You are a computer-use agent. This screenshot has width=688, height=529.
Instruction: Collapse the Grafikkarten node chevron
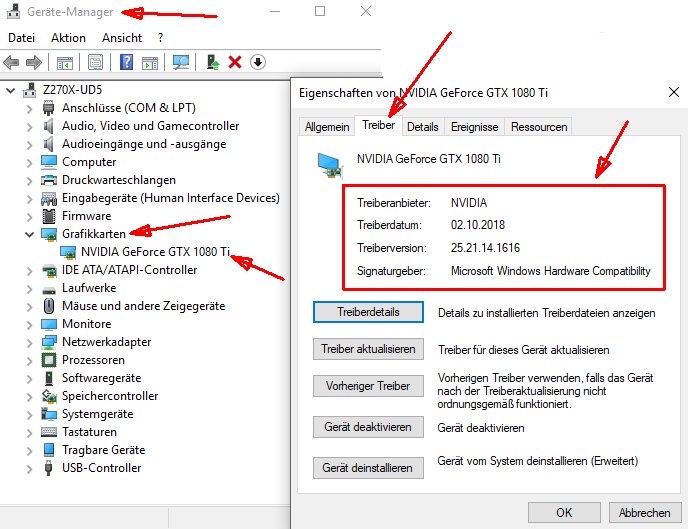click(29, 235)
